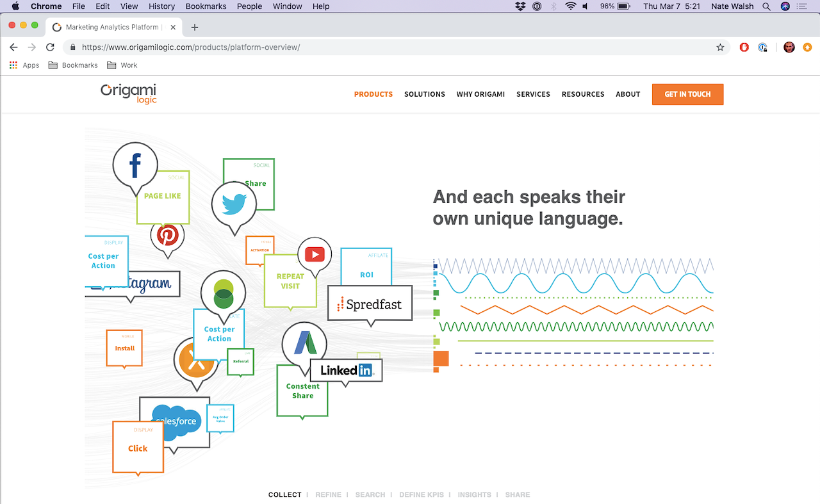Open the RESOURCES navigation item
Screen dimensions: 820x504
pyautogui.click(x=583, y=94)
